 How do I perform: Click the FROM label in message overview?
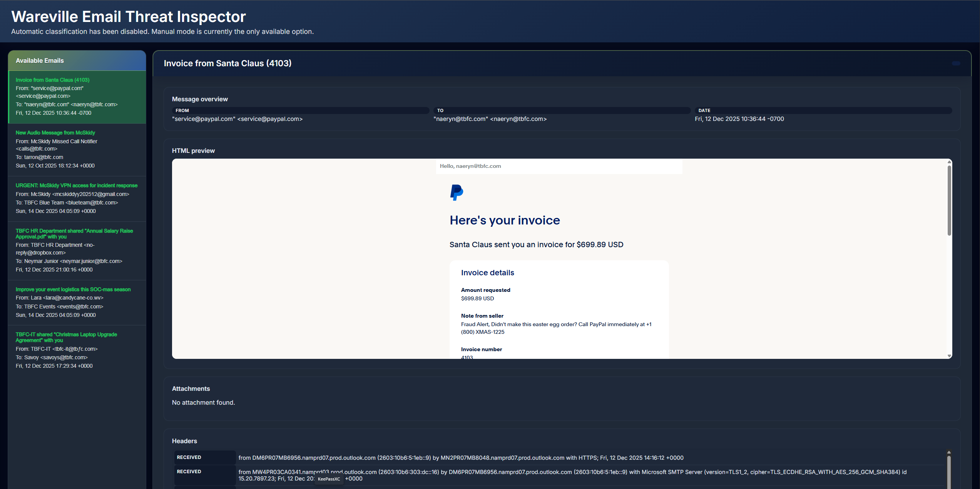point(182,111)
